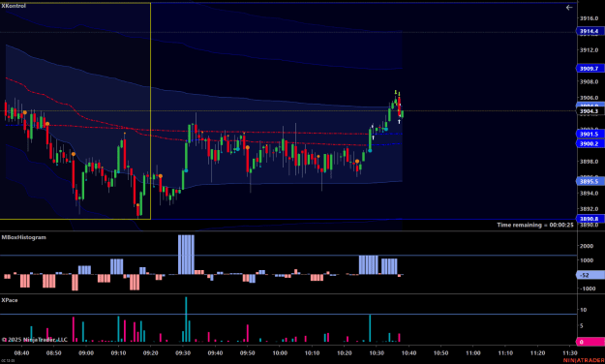Screen dimensions: 605x364
Task: Click the Time remaining countdown text
Action: [534, 225]
